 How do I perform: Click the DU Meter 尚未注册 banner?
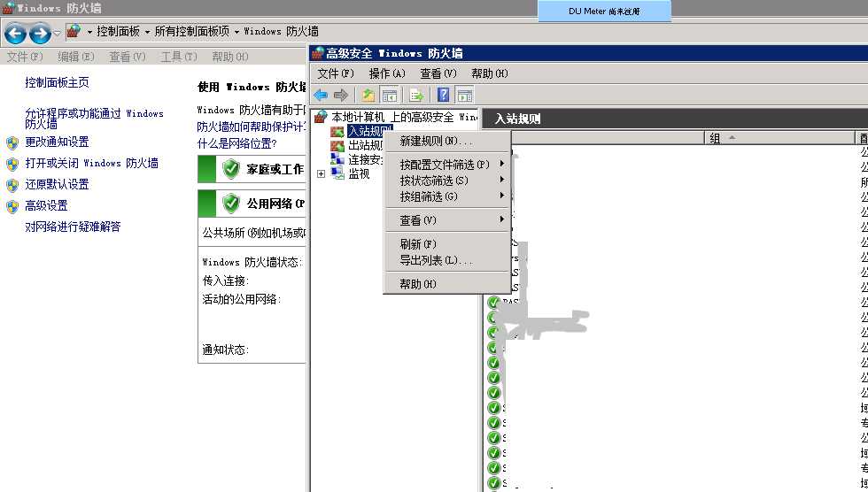coord(604,11)
